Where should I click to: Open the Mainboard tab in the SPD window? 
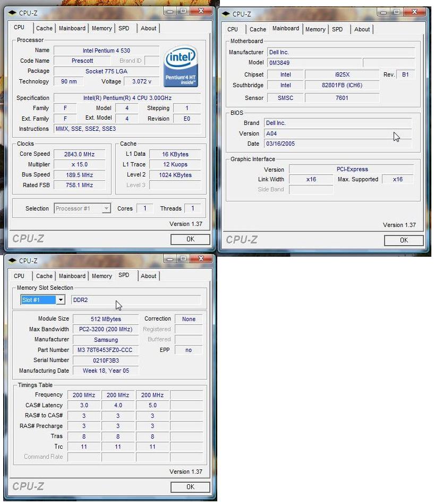click(72, 276)
